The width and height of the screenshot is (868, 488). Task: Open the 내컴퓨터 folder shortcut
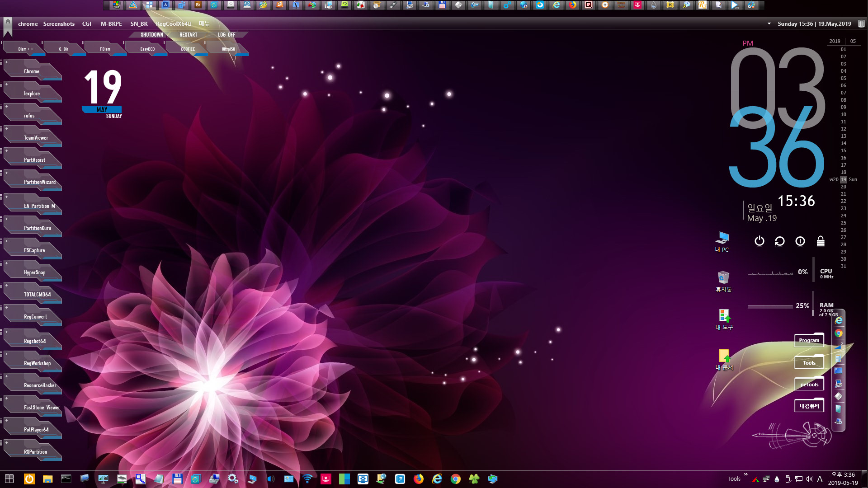[x=809, y=406]
